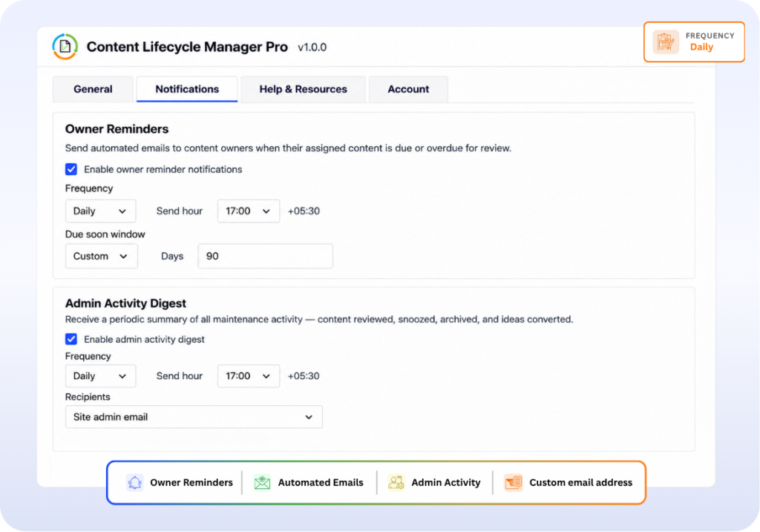Click the Admin Activity Digest heading
760x532 pixels.
click(x=125, y=303)
